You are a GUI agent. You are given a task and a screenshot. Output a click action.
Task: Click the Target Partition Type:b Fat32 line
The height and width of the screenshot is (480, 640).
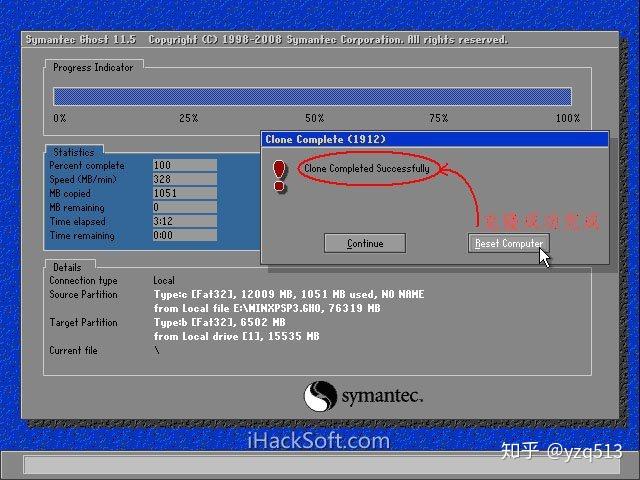[x=220, y=322]
